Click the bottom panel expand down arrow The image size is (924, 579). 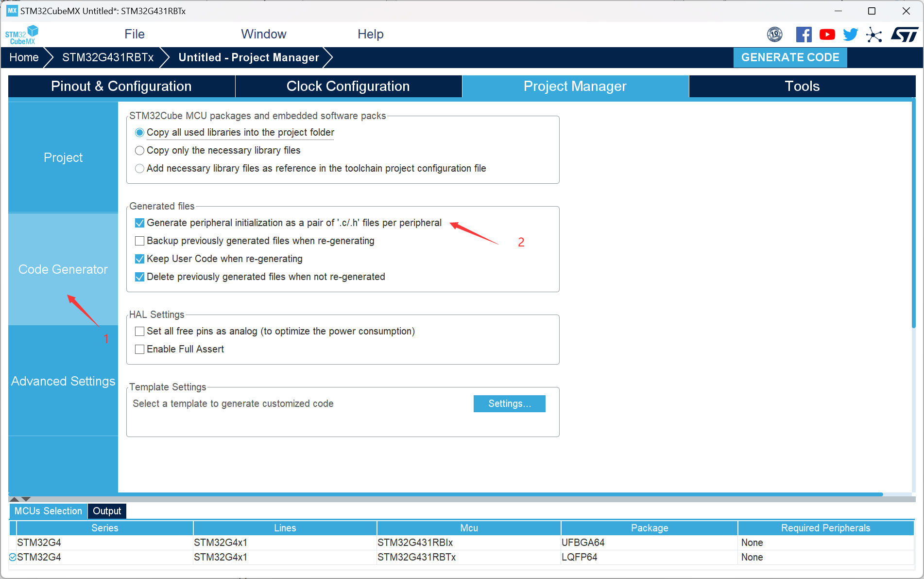(26, 499)
